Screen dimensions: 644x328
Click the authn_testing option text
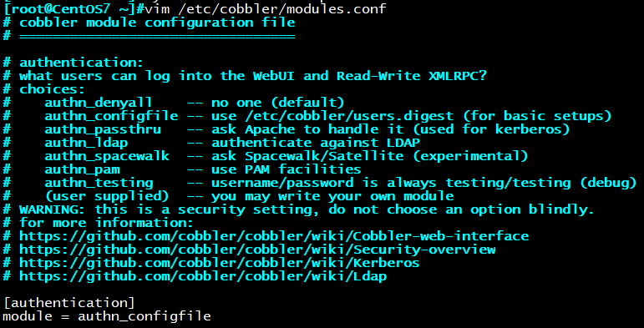99,183
